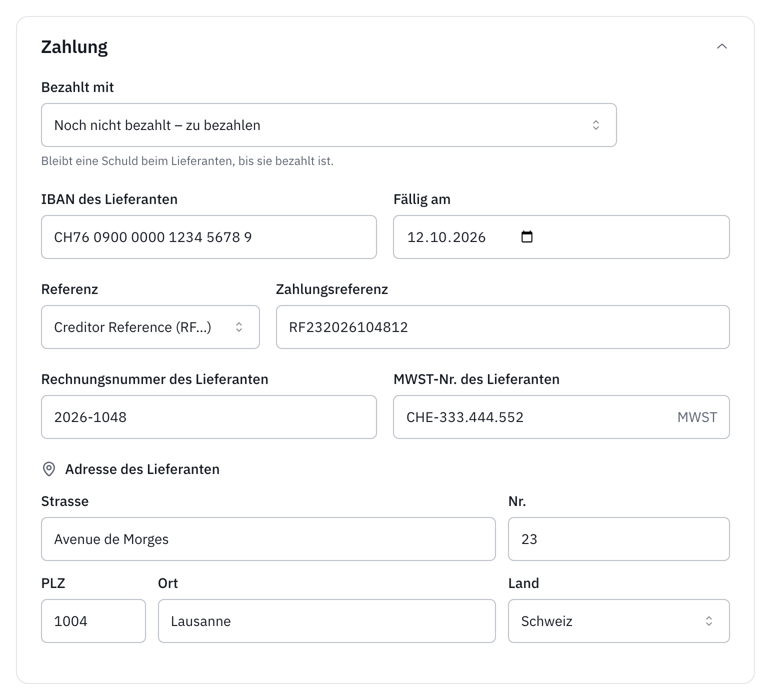The image size is (771, 700).
Task: Click the MWST suffix label in the field
Action: pos(697,417)
